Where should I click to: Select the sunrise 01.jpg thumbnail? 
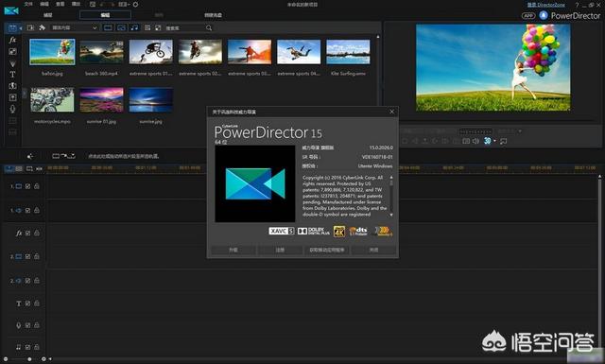(101, 100)
